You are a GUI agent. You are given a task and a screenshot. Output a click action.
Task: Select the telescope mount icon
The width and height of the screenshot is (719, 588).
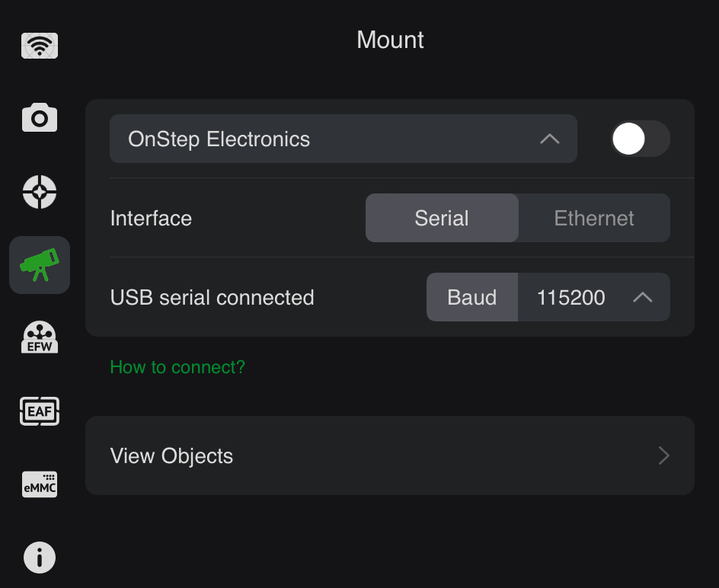40,265
